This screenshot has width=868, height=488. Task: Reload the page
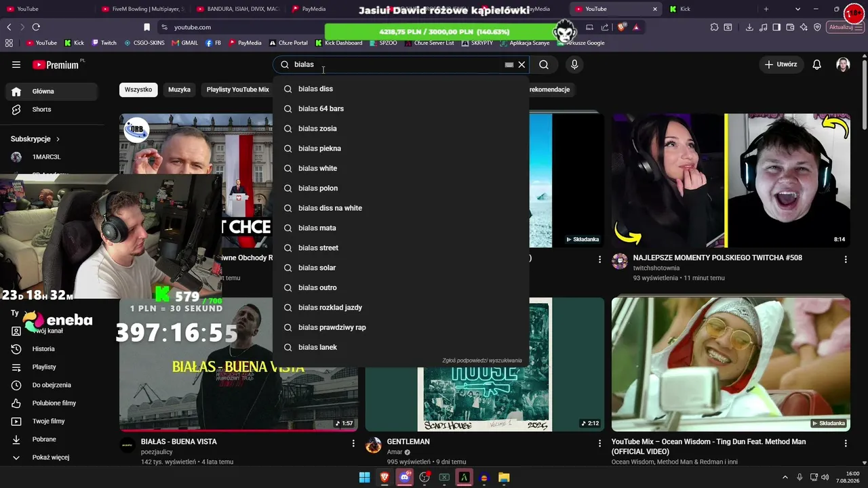coord(36,27)
